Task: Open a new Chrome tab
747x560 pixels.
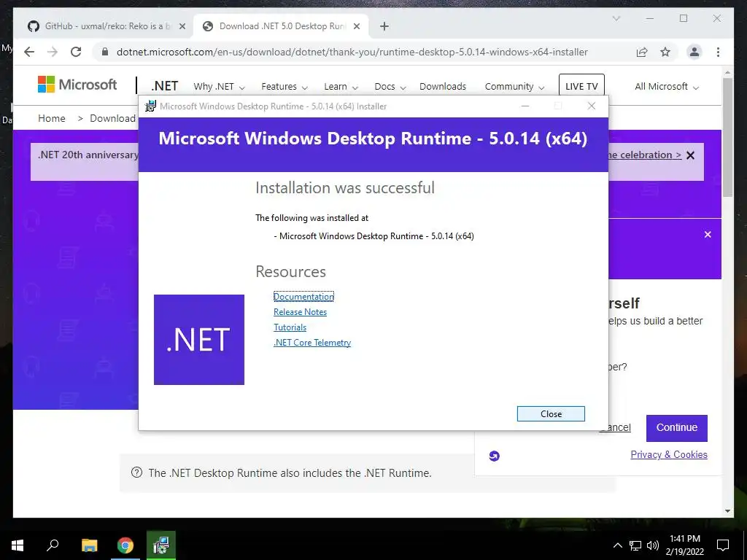Action: click(x=384, y=26)
